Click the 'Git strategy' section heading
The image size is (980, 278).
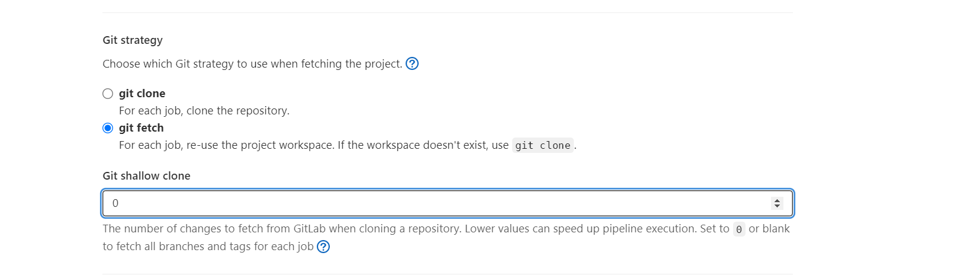133,40
